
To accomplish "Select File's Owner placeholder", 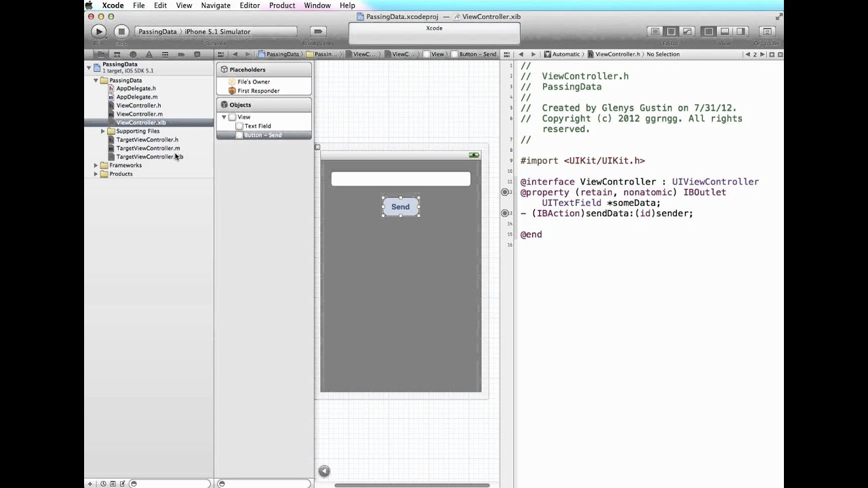I will pos(254,82).
